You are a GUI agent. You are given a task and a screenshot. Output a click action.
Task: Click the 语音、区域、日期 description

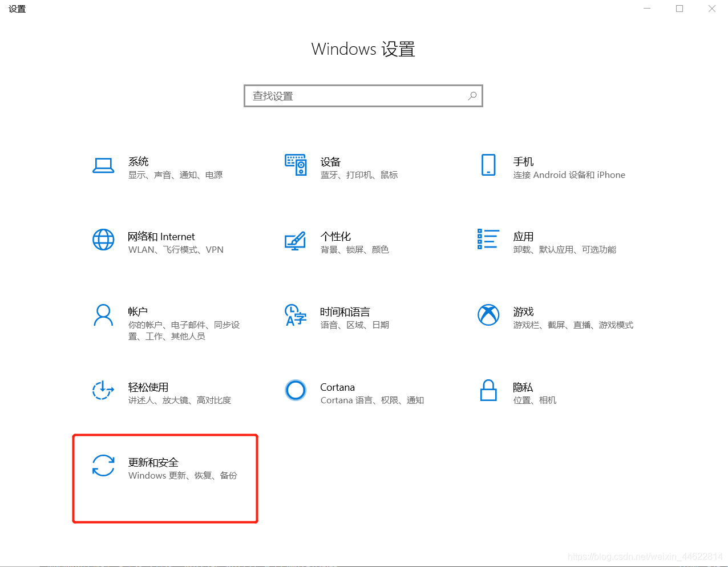354,325
